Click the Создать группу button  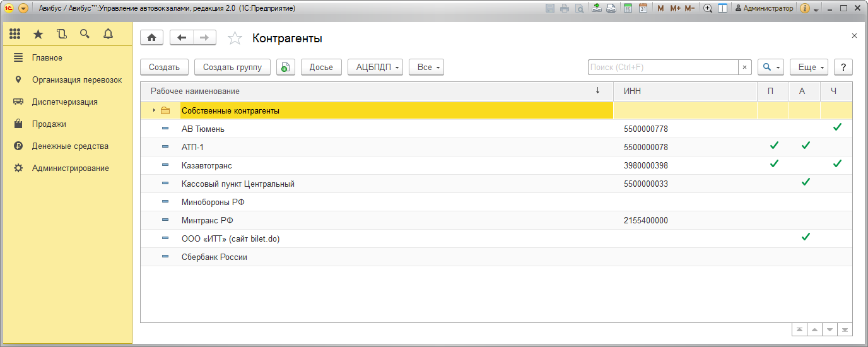[232, 67]
